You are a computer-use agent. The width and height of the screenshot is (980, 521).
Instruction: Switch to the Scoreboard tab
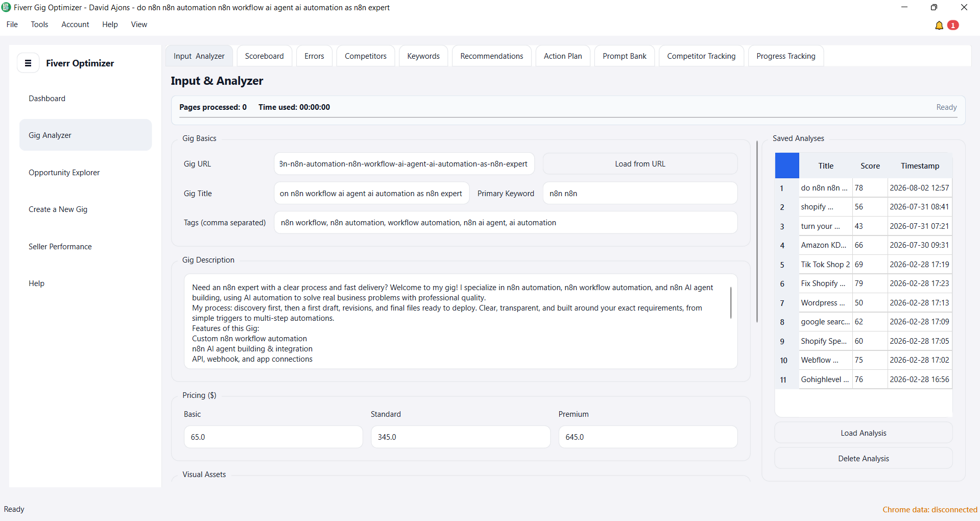tap(265, 56)
